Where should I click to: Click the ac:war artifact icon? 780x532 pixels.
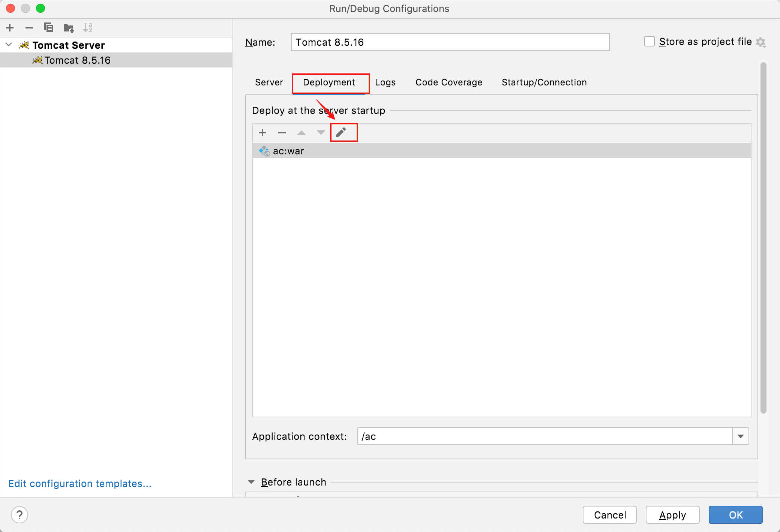(x=264, y=151)
